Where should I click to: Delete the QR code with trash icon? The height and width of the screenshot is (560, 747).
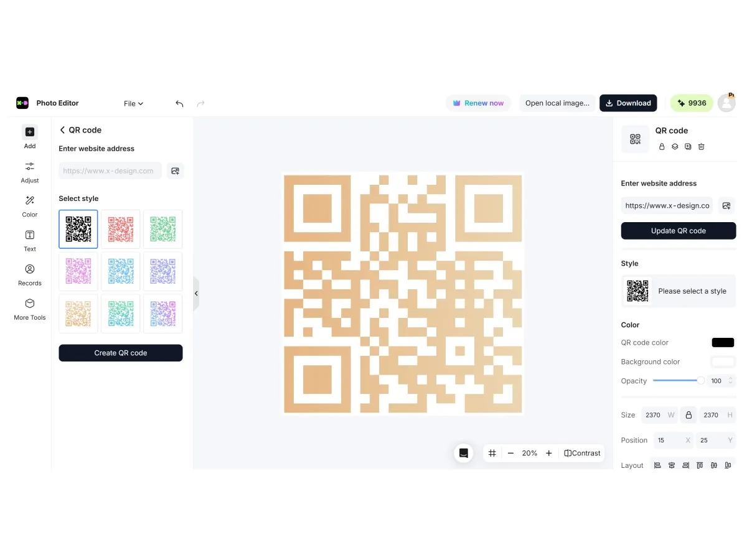click(701, 147)
